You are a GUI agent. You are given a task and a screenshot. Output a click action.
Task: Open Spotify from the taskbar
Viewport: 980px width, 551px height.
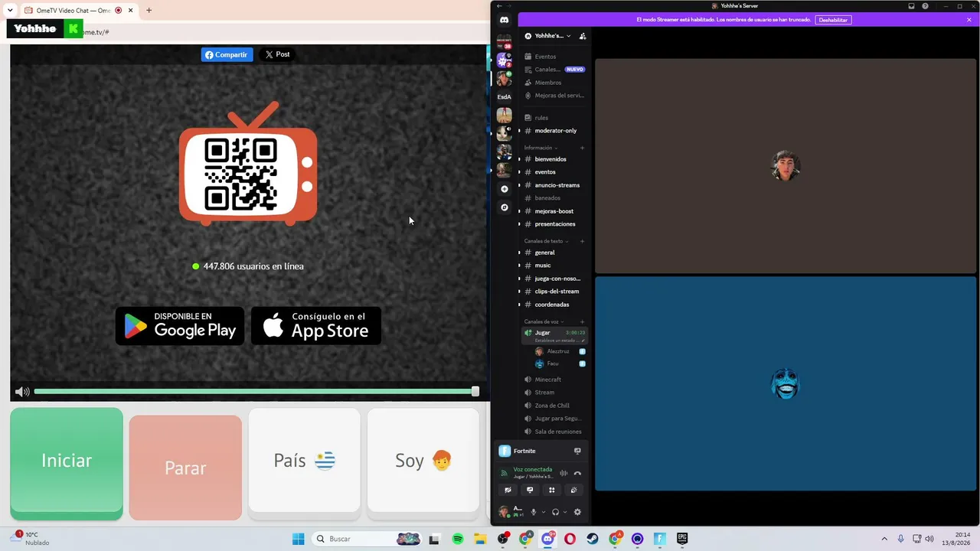tap(458, 539)
